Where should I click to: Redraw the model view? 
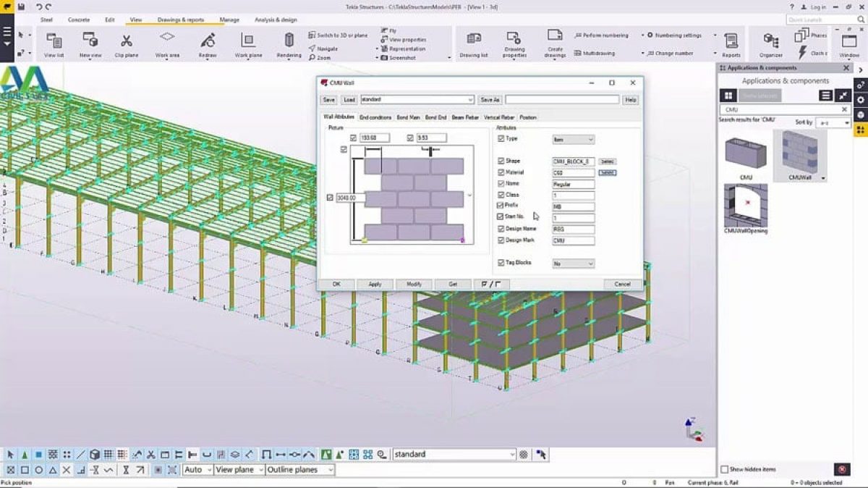[x=208, y=44]
